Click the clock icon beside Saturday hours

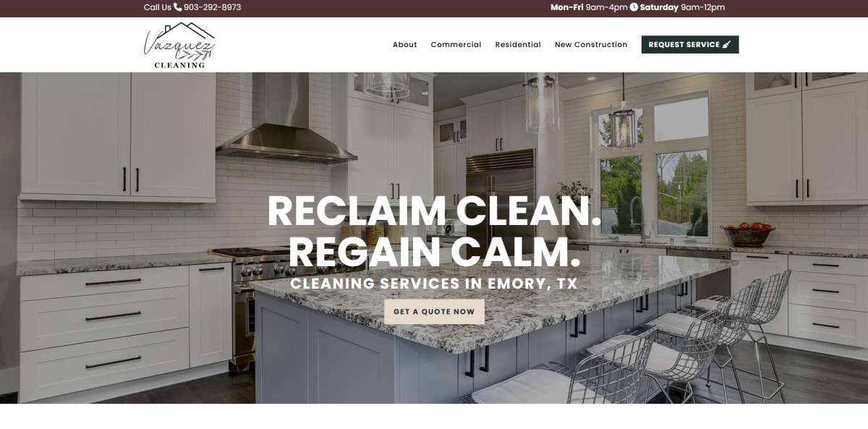634,7
